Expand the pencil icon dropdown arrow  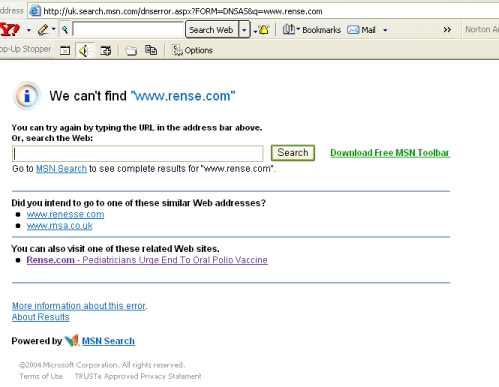click(x=54, y=29)
